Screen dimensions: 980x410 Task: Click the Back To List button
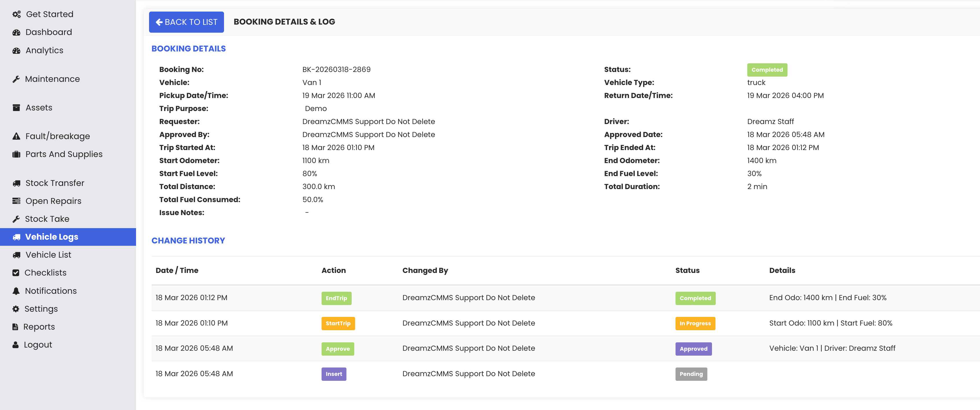pyautogui.click(x=186, y=22)
